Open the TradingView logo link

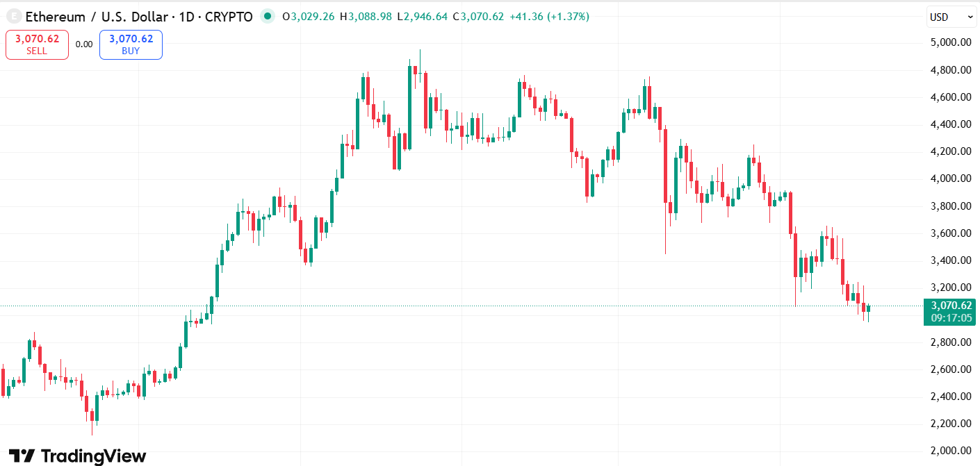tap(77, 456)
